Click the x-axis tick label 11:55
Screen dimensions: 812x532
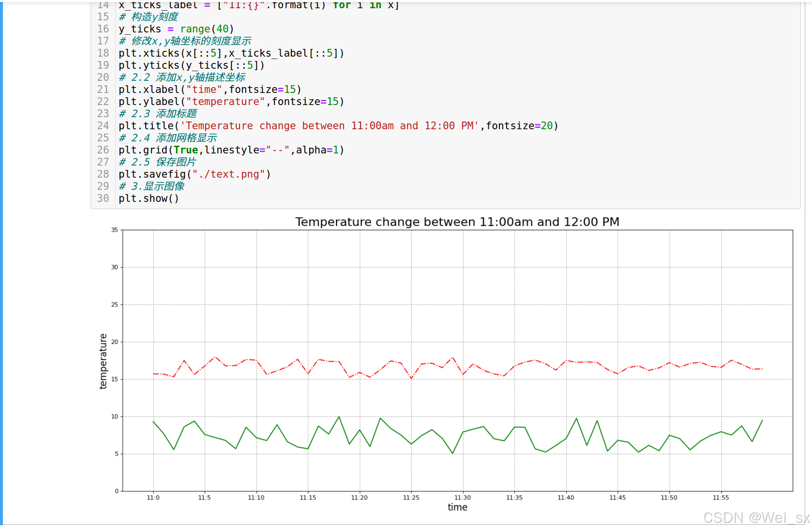pyautogui.click(x=721, y=498)
